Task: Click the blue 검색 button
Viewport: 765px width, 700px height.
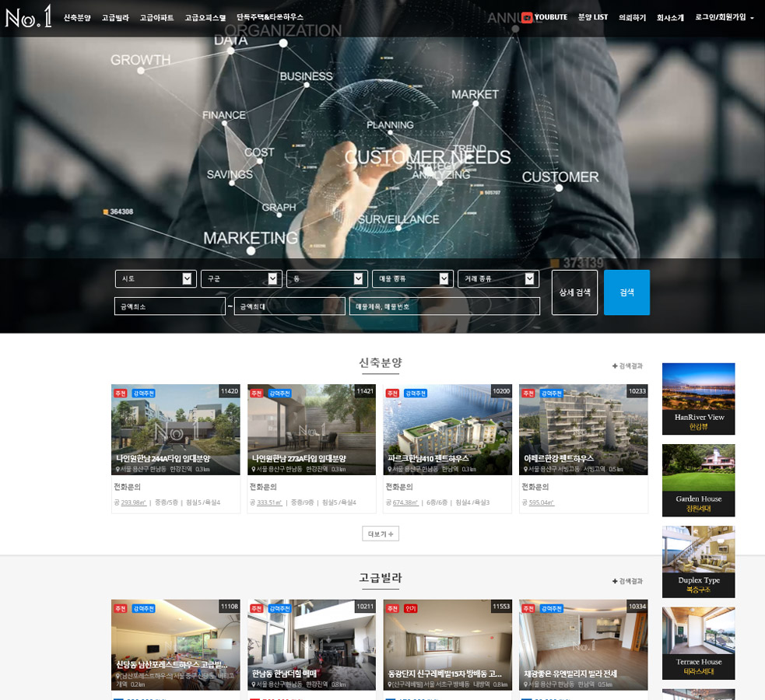Action: point(626,292)
